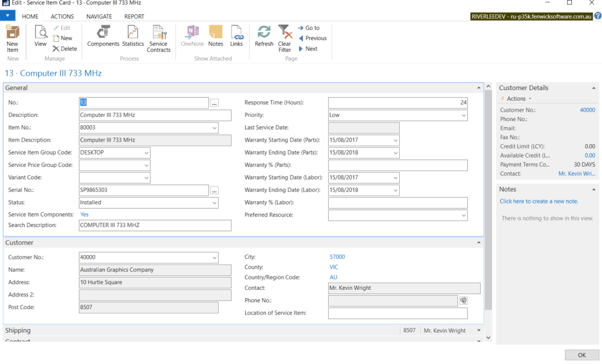The height and width of the screenshot is (364, 602).
Task: Click 'Click here to create a new note'
Action: (539, 201)
